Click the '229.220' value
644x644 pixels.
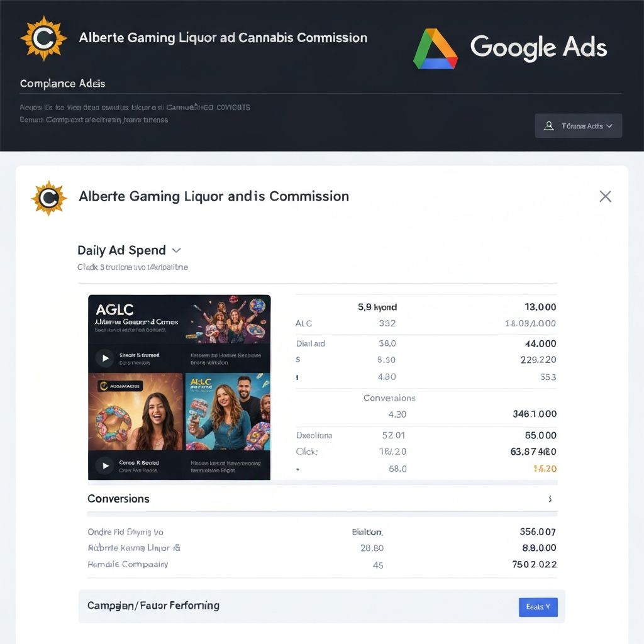pos(538,360)
